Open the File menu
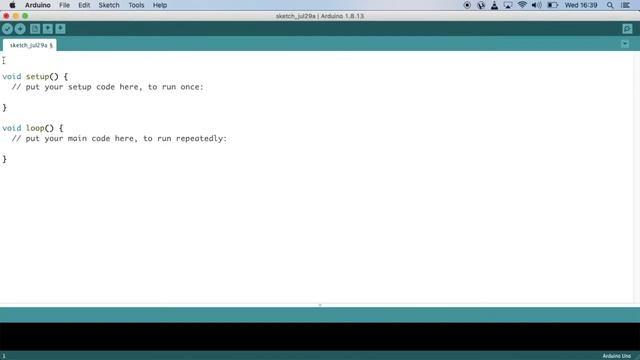This screenshot has height=360, width=640. pyautogui.click(x=64, y=5)
